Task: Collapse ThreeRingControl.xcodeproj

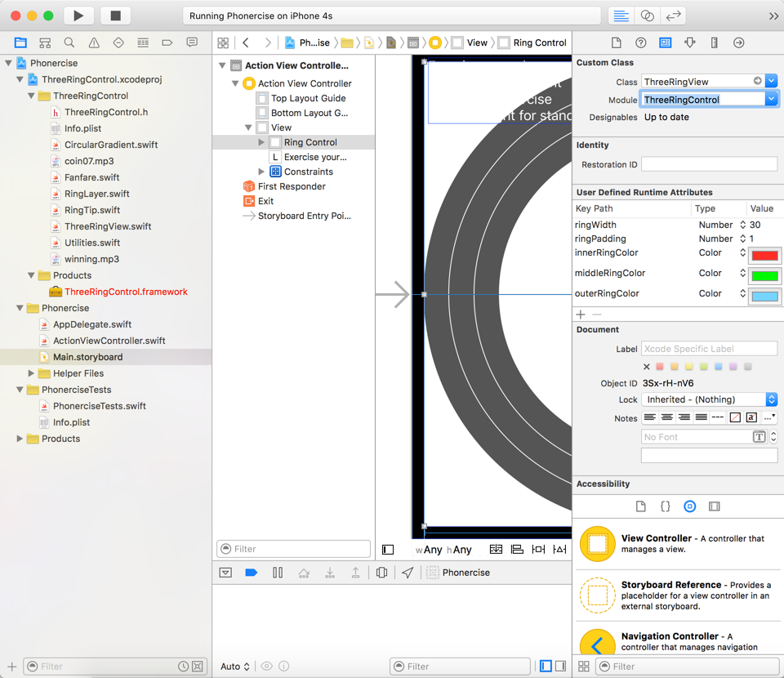Action: point(20,79)
